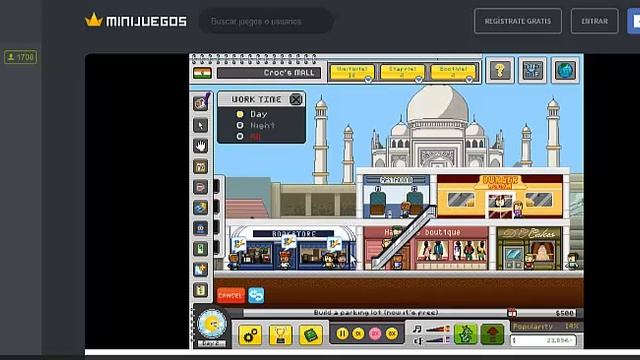Image resolution: width=640 pixels, height=360 pixels.
Task: Select the arrow pointer tool
Action: [200, 125]
